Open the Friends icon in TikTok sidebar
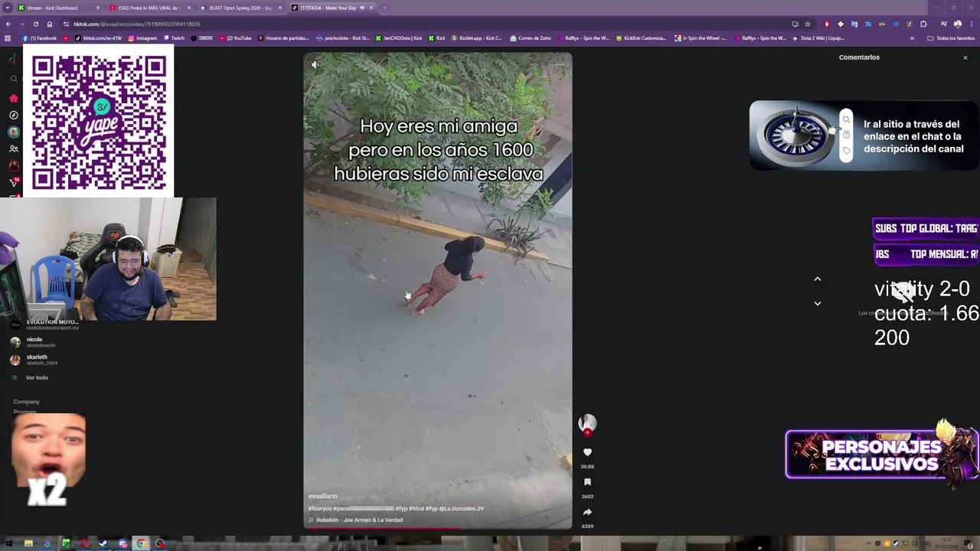Image resolution: width=980 pixels, height=551 pixels. (x=14, y=148)
